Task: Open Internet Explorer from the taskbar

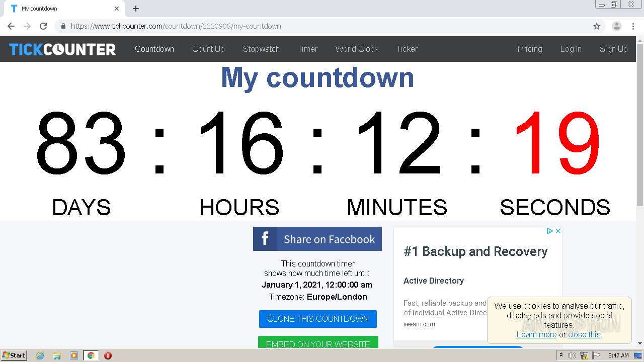Action: (x=40, y=355)
